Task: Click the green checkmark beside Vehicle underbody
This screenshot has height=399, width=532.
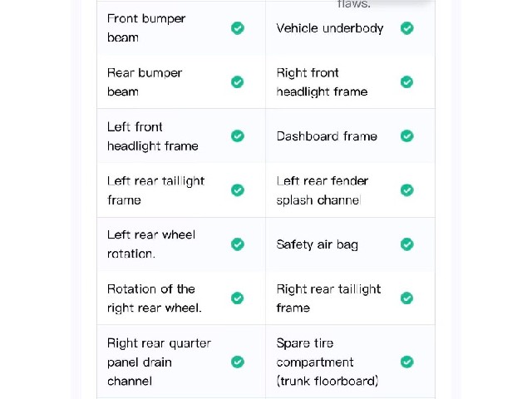Action: pos(406,28)
